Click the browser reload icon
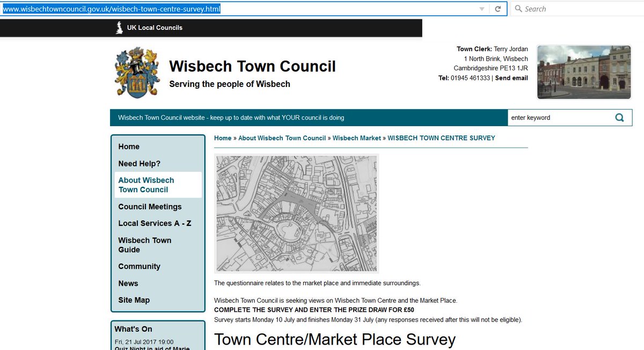The image size is (644, 350). click(498, 9)
